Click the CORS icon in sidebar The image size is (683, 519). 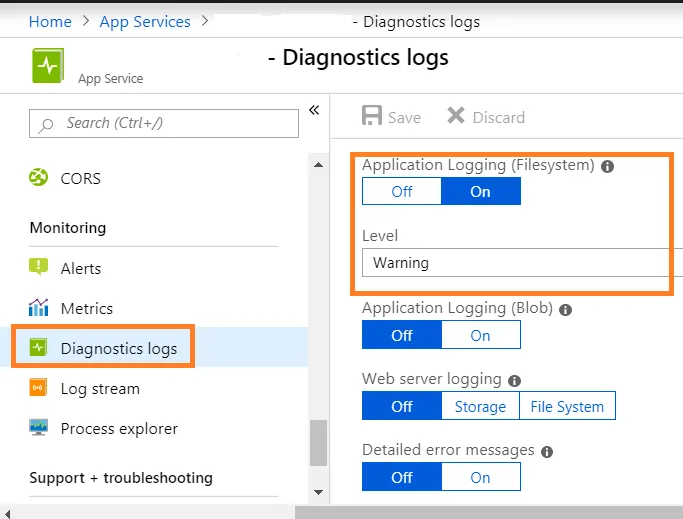(x=39, y=178)
